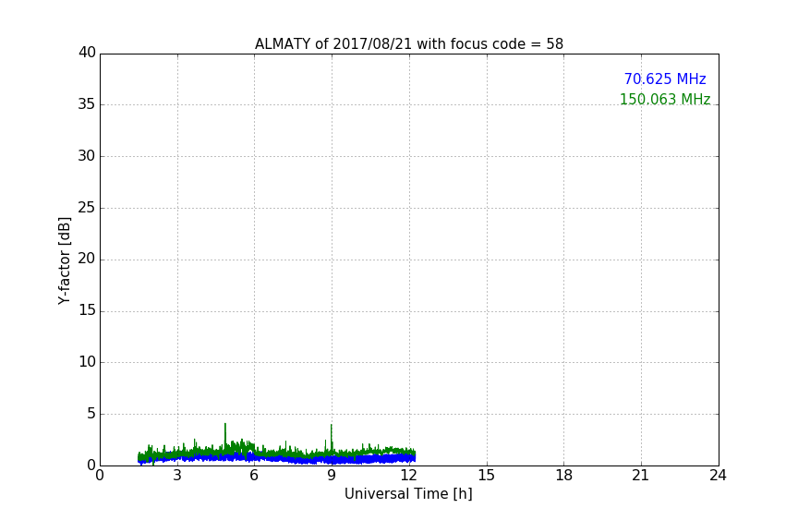
Task: Click the x-axis tick label 6
Action: click(254, 476)
